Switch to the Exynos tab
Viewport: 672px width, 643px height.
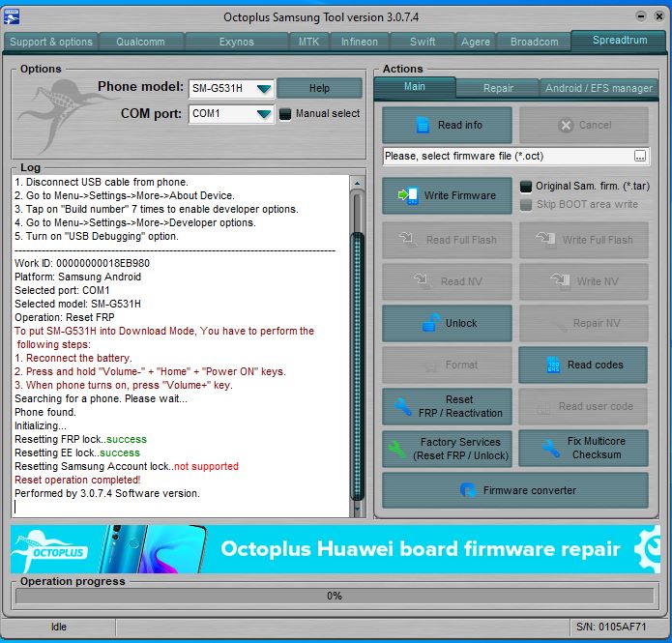pos(237,42)
